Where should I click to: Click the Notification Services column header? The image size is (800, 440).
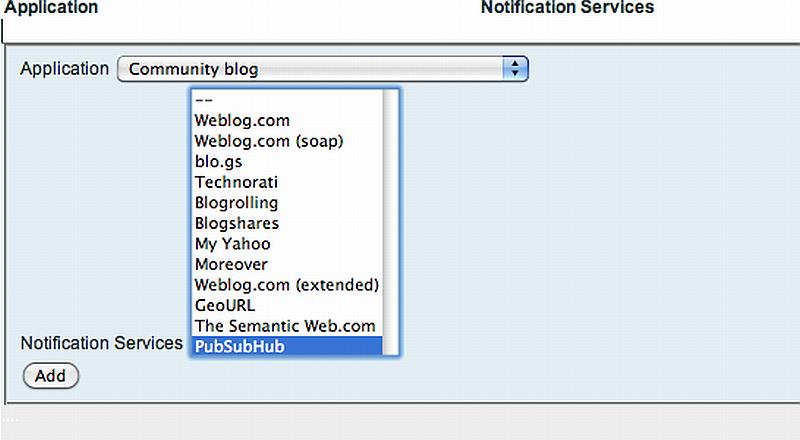point(567,8)
